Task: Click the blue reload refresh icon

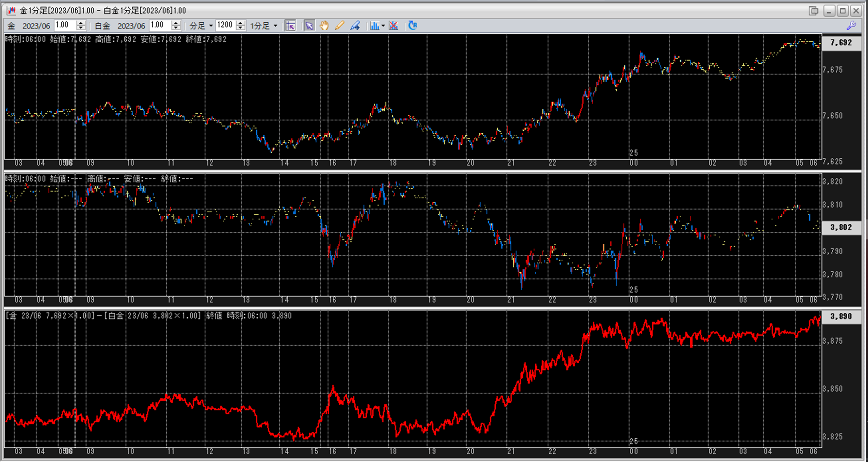Action: click(x=412, y=26)
